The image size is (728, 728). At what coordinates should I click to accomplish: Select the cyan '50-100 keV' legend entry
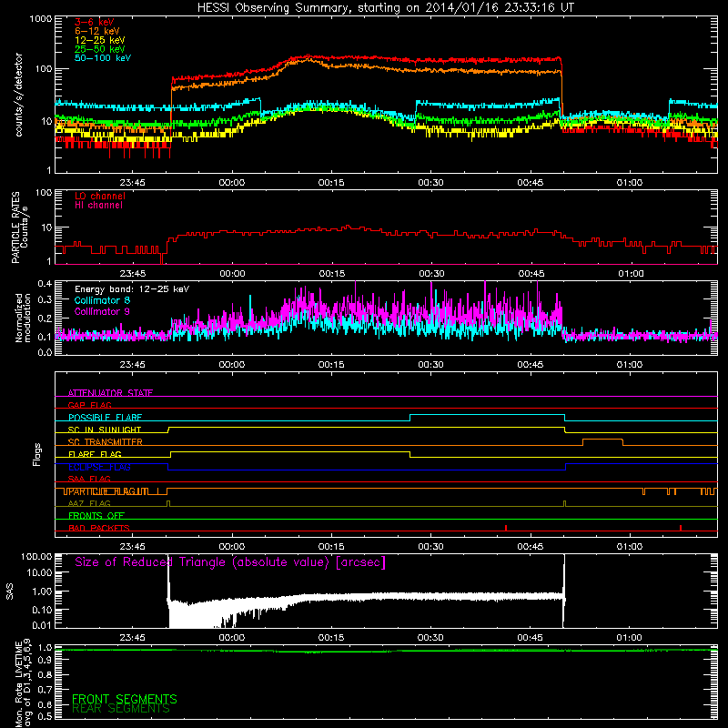[103, 58]
